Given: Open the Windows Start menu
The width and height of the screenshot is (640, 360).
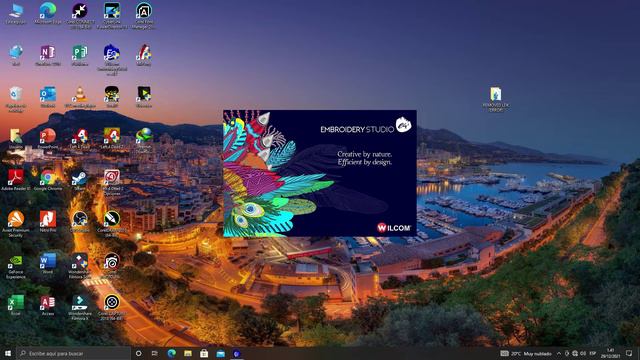Looking at the screenshot, I should [8, 353].
